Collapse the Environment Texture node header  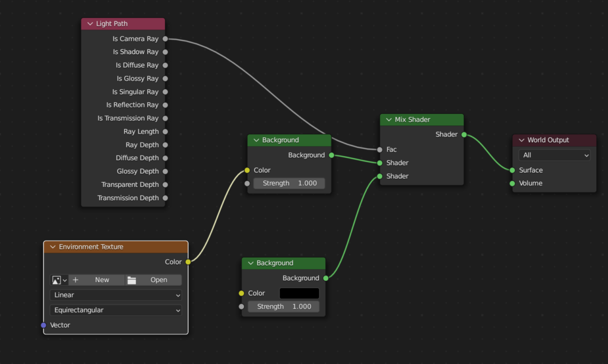pyautogui.click(x=52, y=246)
